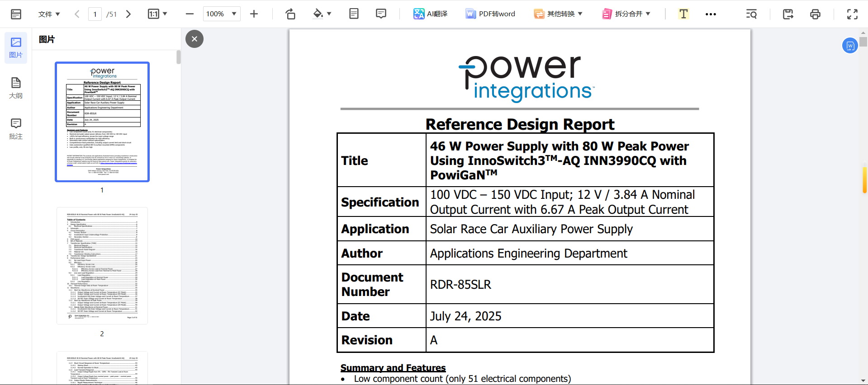868x385 pixels.
Task: Click the total pages '/51' label
Action: [x=112, y=14]
